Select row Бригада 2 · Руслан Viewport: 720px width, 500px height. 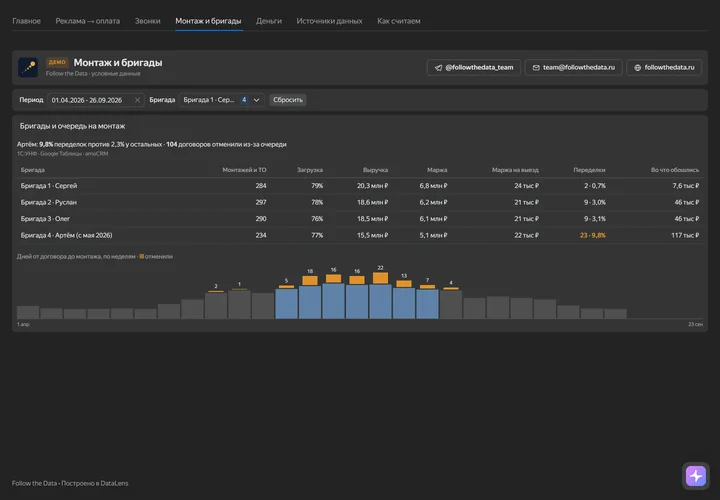coord(360,202)
